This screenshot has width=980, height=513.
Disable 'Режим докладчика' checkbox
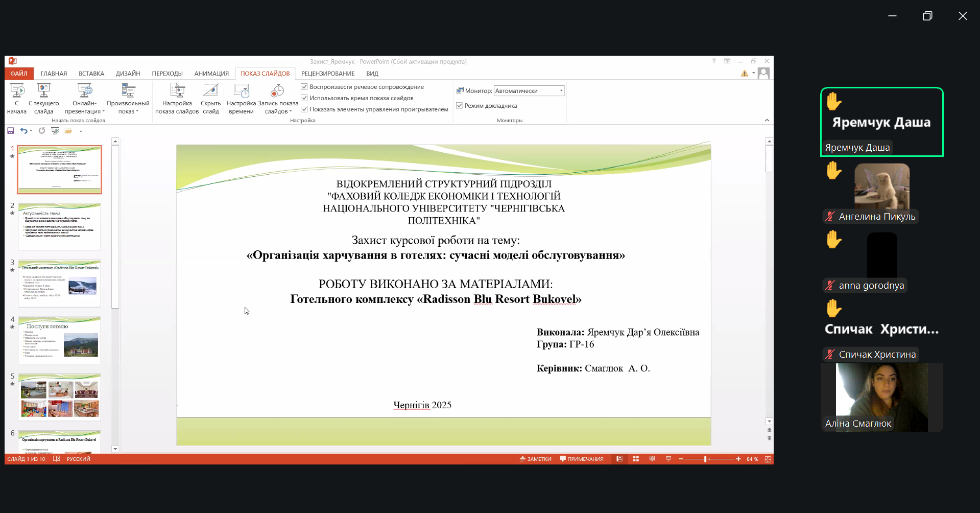(x=460, y=106)
